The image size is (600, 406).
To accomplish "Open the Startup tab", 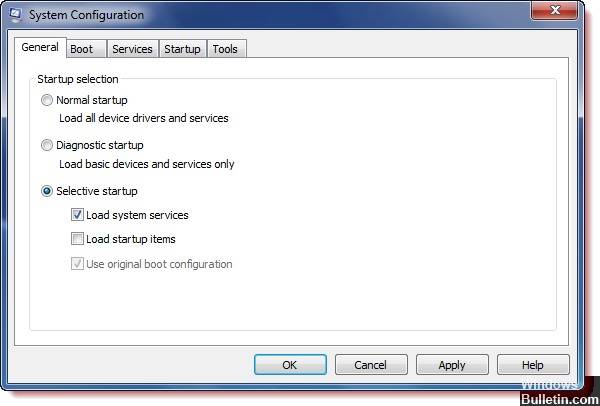I will [183, 49].
